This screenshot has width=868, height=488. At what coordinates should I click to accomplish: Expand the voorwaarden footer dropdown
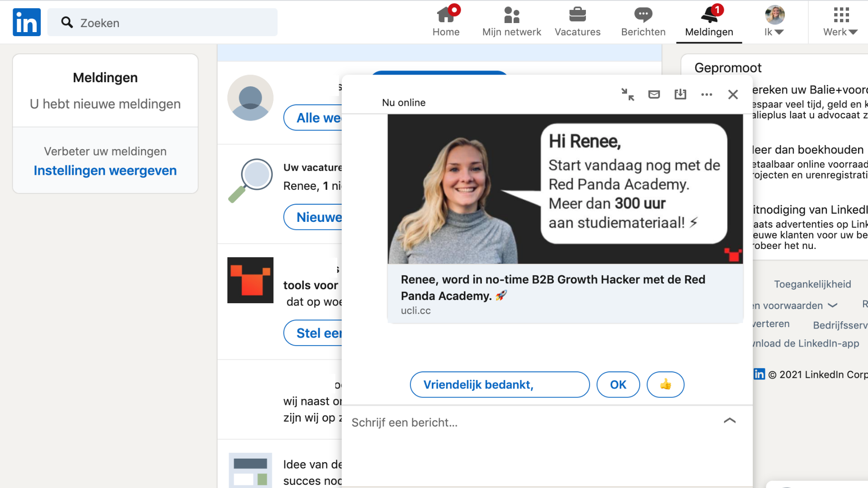pos(796,305)
